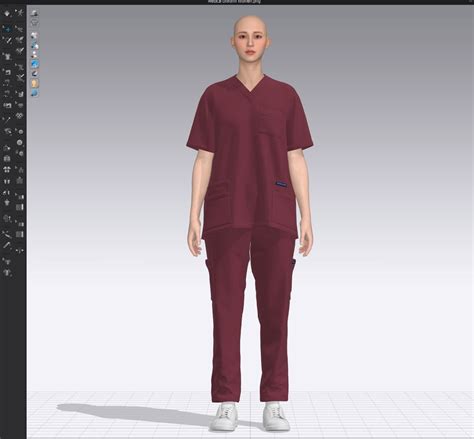Pick the tool right of the blue Select/Move tool
Viewport: 474px width, 439px height.
click(20, 29)
